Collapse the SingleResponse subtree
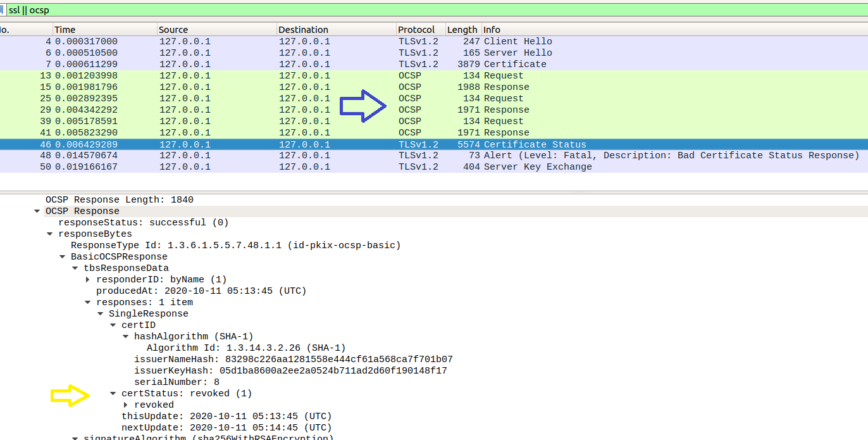The image size is (868, 440). tap(101, 313)
